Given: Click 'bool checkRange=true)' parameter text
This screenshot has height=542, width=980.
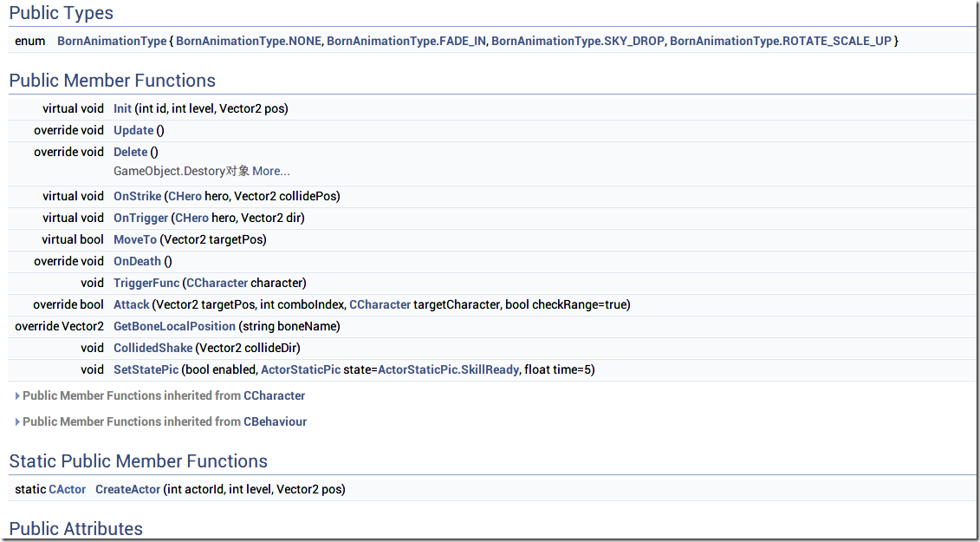Looking at the screenshot, I should pos(568,304).
